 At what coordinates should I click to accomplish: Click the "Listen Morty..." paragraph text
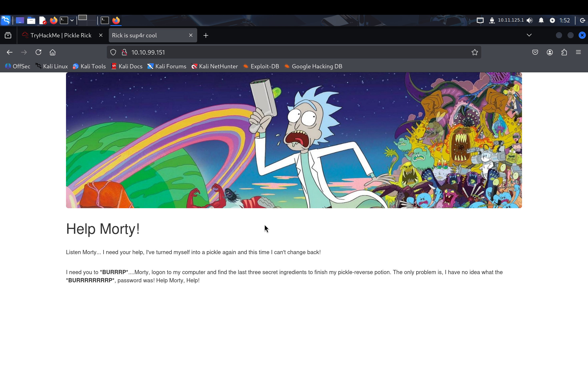193,253
